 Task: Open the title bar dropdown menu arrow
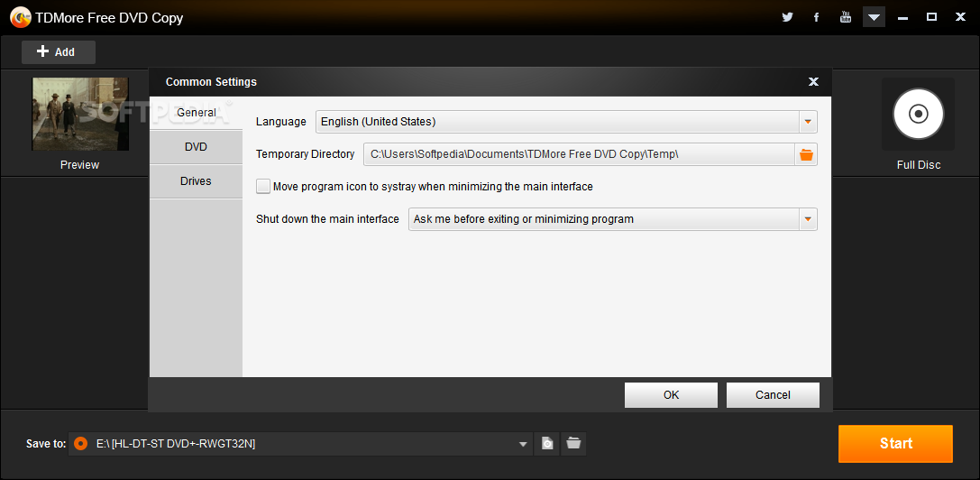[874, 17]
